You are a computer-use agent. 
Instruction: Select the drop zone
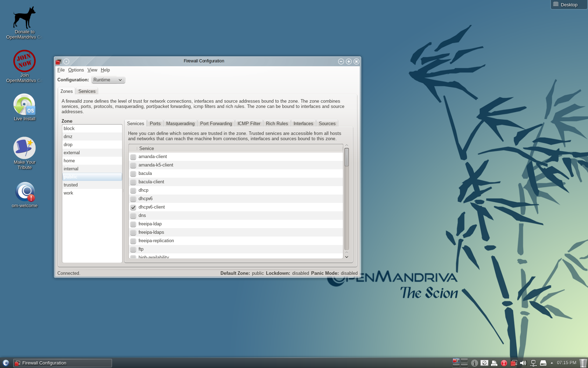point(92,145)
